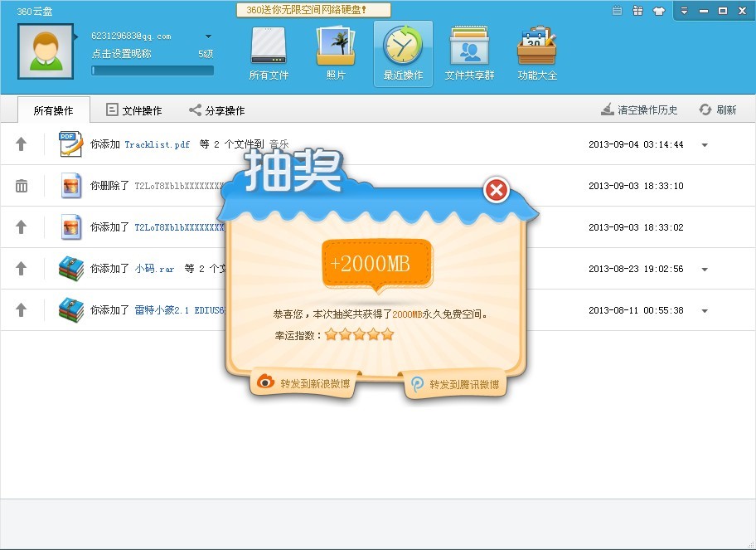Switch to the 文件操作 tab
Viewport: 756px width, 550px height.
click(x=133, y=110)
